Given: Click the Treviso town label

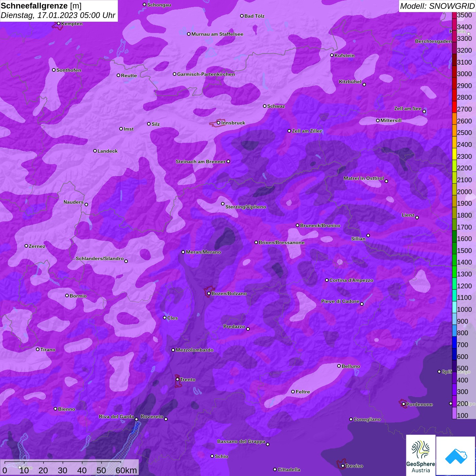Looking at the screenshot, I should coord(354,466).
